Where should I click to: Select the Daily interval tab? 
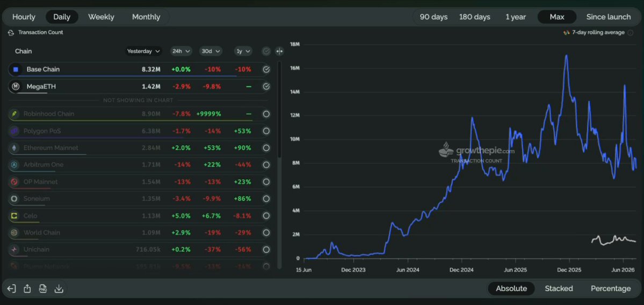click(x=62, y=17)
